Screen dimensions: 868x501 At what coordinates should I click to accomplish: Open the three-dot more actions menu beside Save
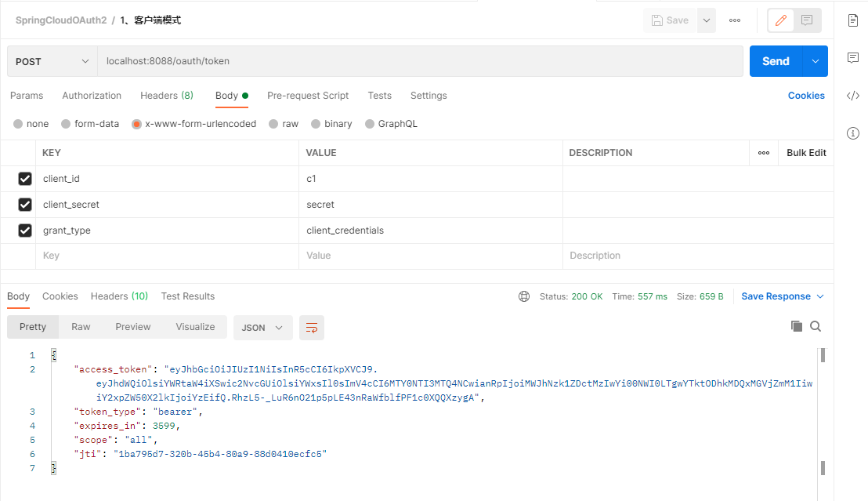point(735,20)
